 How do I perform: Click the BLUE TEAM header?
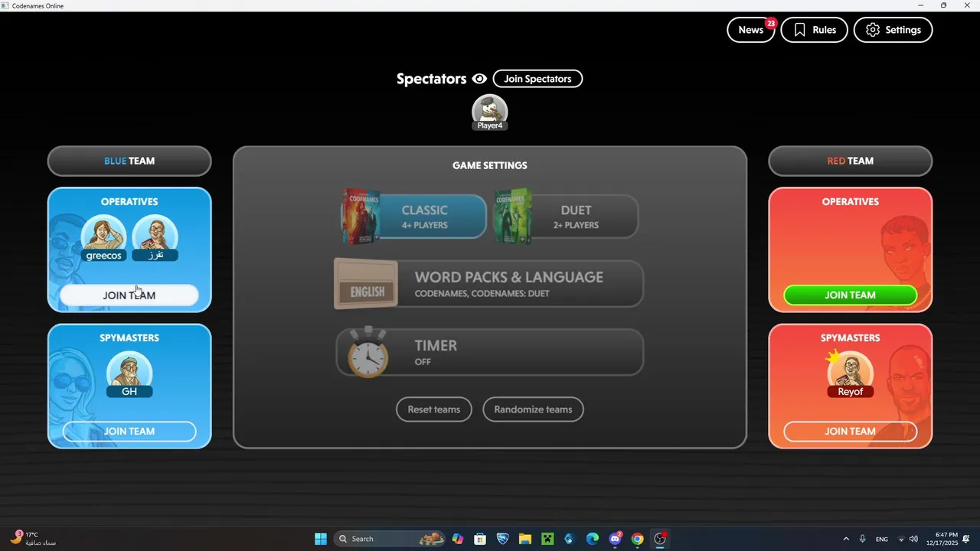(x=129, y=161)
